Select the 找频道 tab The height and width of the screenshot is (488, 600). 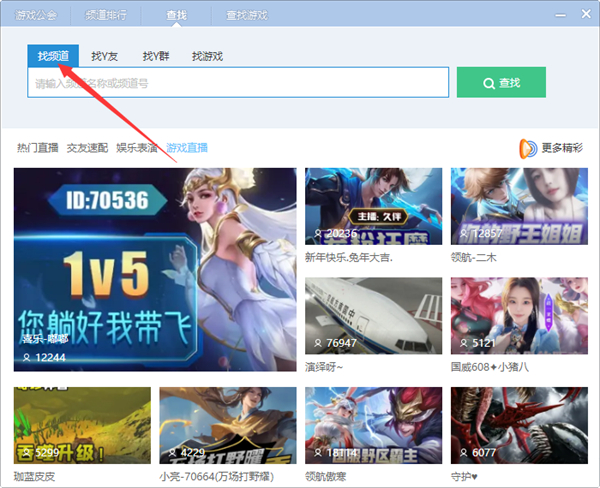pos(53,56)
